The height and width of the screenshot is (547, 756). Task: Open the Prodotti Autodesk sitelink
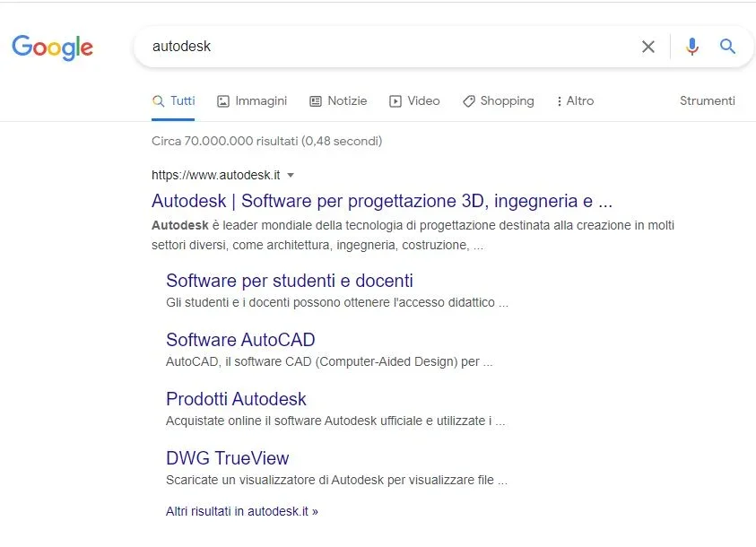[x=236, y=399]
